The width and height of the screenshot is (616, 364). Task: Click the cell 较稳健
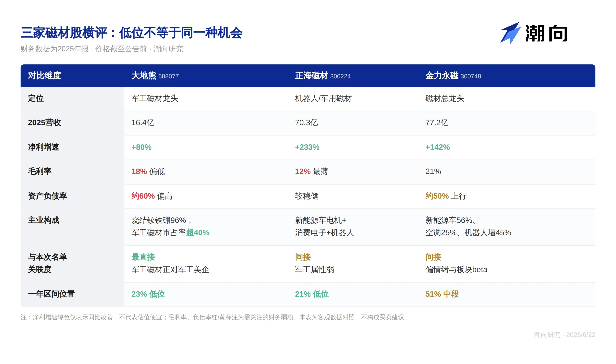[306, 196]
